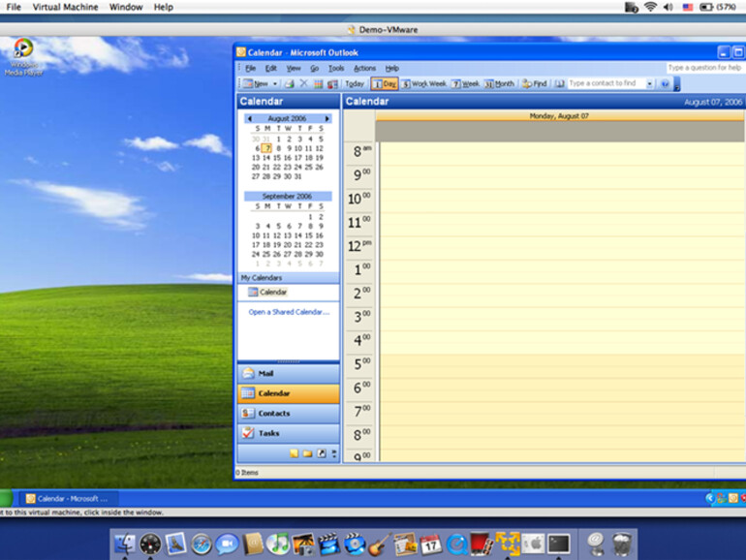This screenshot has width=746, height=560.
Task: Click the Wi-Fi icon in the Mac menu bar
Action: coord(650,7)
